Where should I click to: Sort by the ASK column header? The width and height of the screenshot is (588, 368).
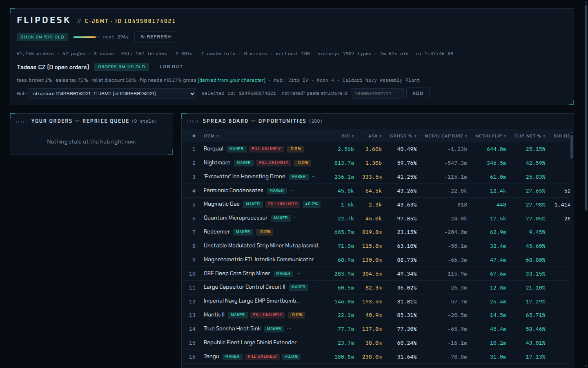(x=375, y=136)
